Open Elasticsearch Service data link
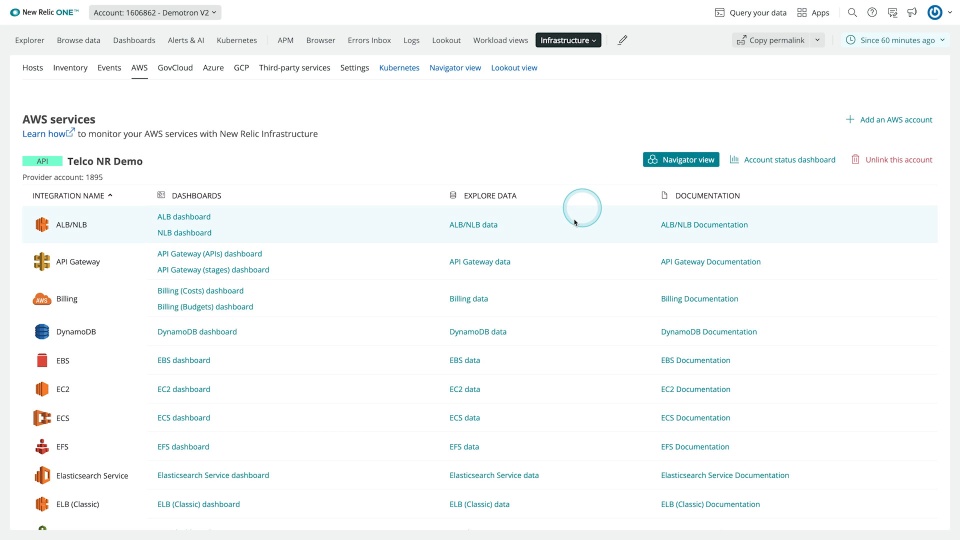The height and width of the screenshot is (540, 960). [x=494, y=475]
